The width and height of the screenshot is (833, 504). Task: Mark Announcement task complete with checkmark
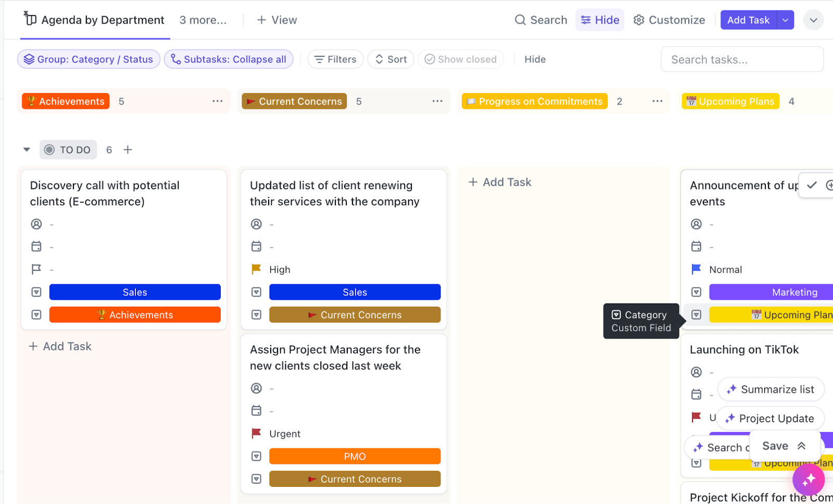tap(812, 185)
